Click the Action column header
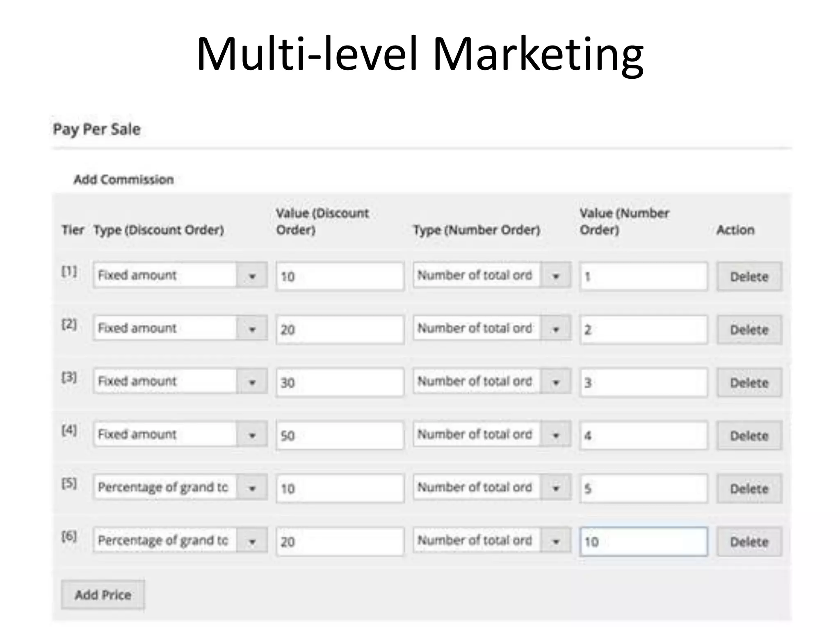Screen dimensions: 840x630 pos(735,230)
